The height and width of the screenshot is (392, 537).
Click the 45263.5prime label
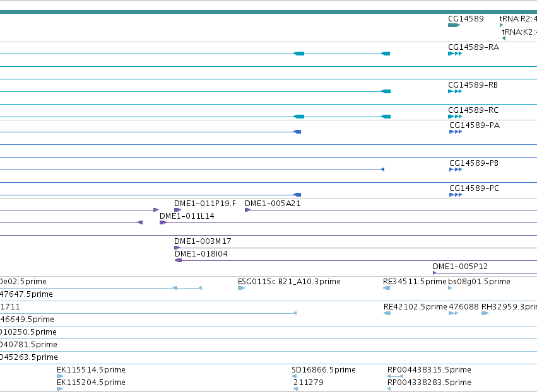pyautogui.click(x=29, y=357)
